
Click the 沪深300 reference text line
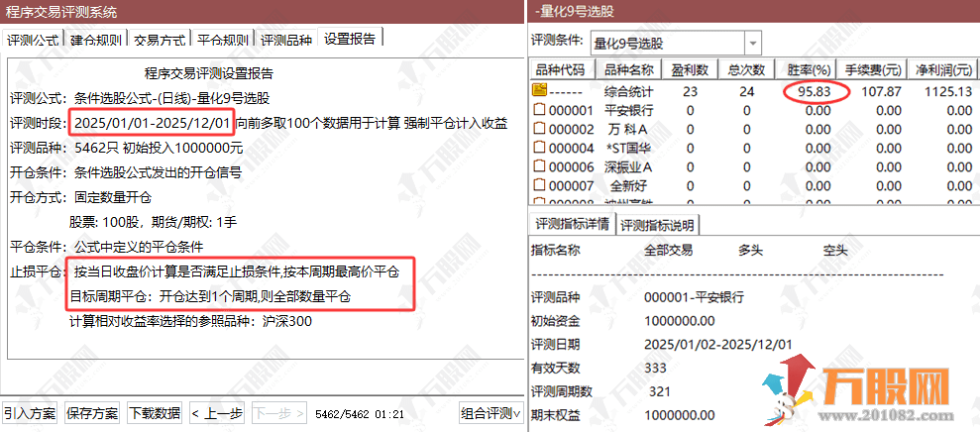tap(192, 322)
